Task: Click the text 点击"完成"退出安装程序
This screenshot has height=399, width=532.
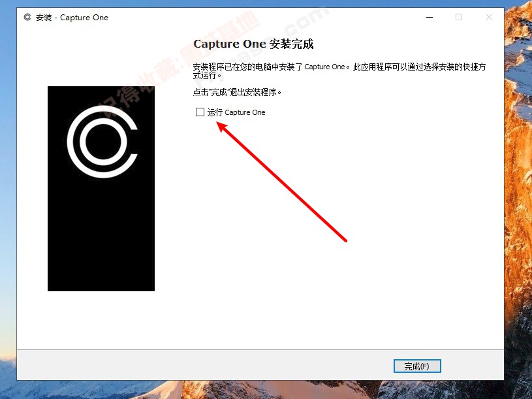Action: point(237,92)
